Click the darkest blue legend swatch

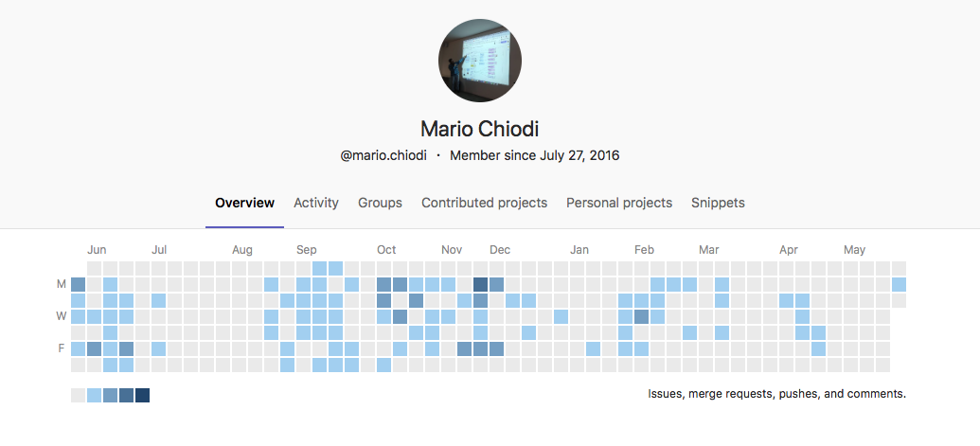pyautogui.click(x=142, y=396)
